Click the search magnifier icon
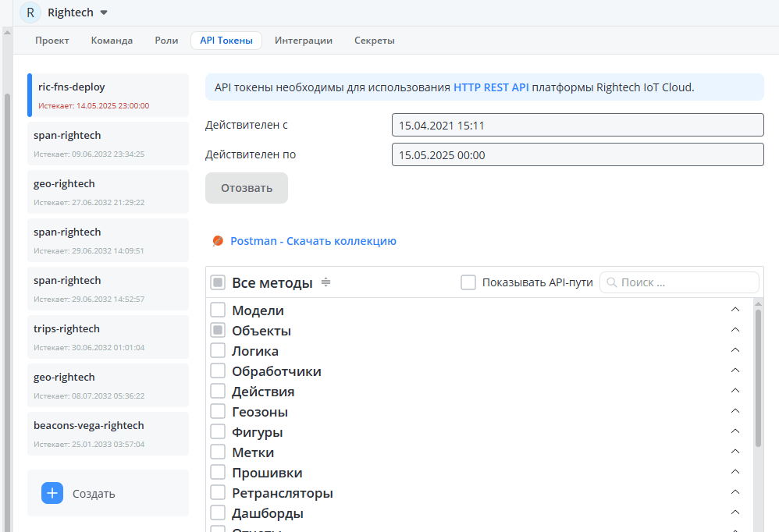 click(x=612, y=282)
